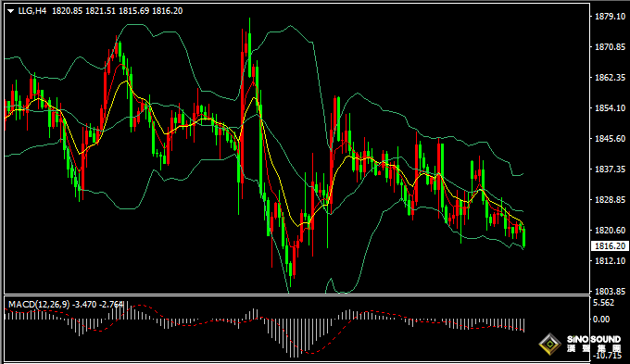Screen dimensions: 630x364
Task: Click the 1828.85 price scale value
Action: tap(610, 200)
